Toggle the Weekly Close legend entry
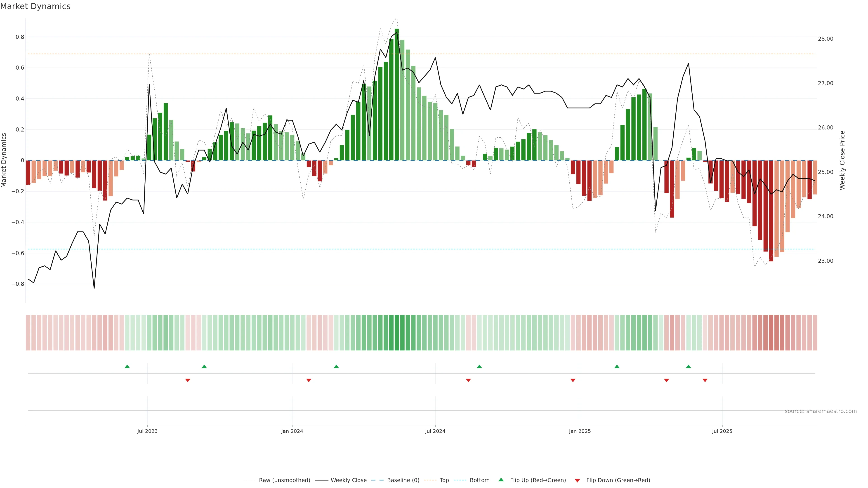This screenshot has width=868, height=488. tap(348, 480)
